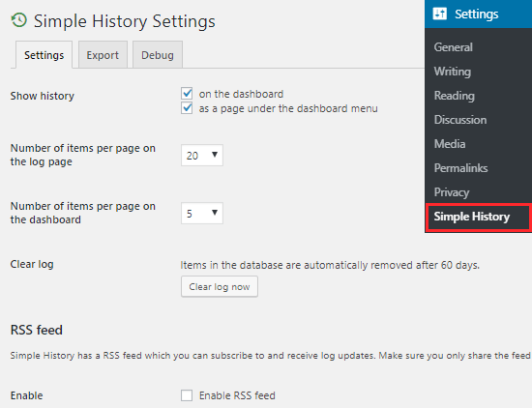Screen dimensions: 532x408
Task: Navigate to Discussion settings
Action: pyautogui.click(x=460, y=120)
